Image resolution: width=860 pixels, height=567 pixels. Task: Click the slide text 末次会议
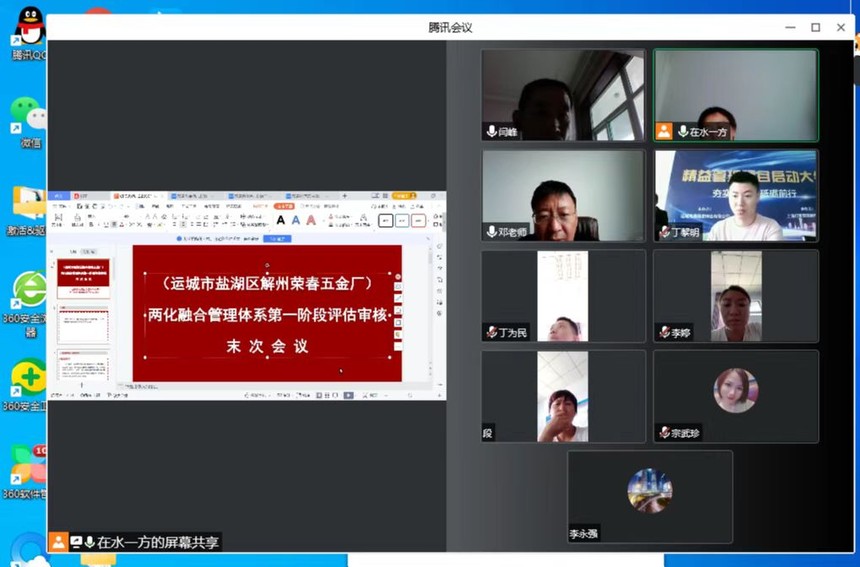267,346
